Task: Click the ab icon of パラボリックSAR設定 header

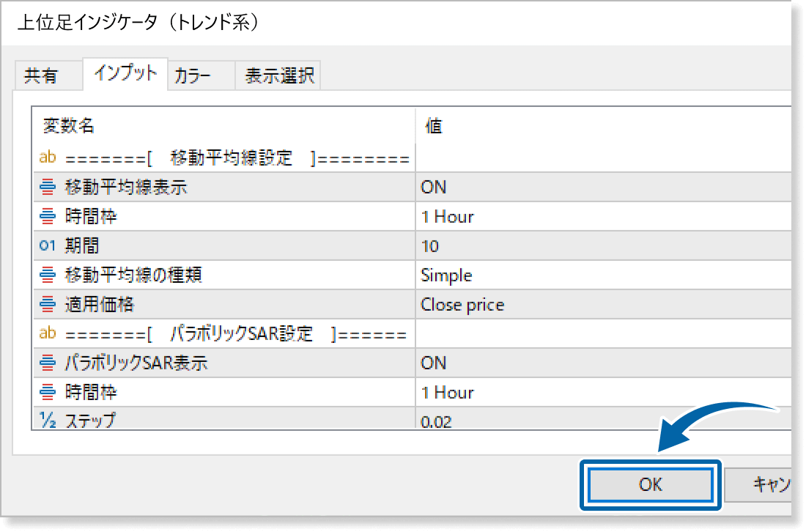Action: point(48,334)
